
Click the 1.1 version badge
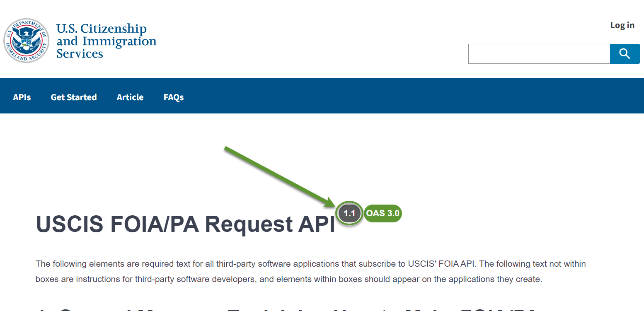pyautogui.click(x=349, y=214)
